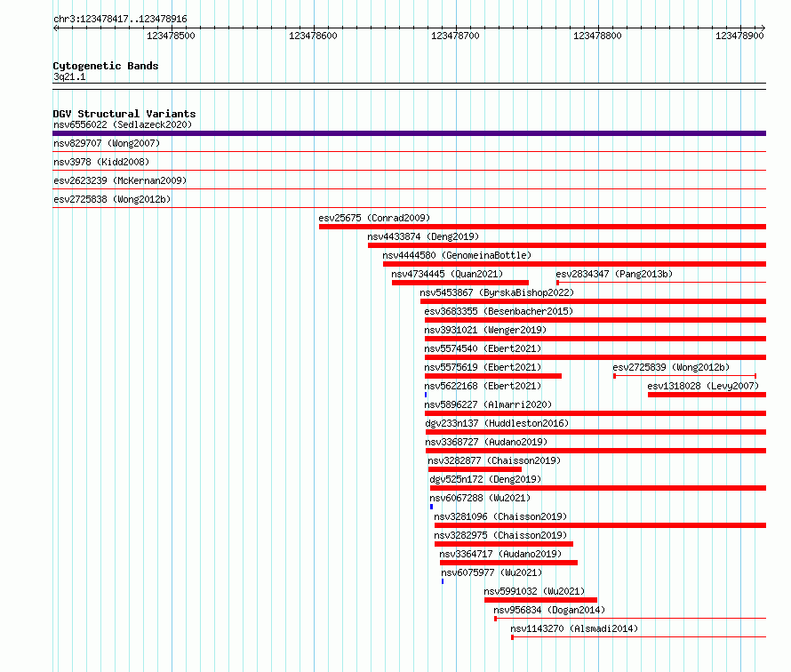The width and height of the screenshot is (791, 672).
Task: Select esv1318028 (Levy2007) label
Action: [x=703, y=386]
